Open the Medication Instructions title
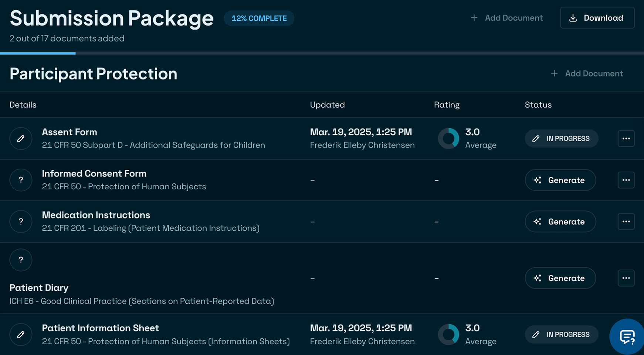This screenshot has width=644, height=355. coord(96,215)
